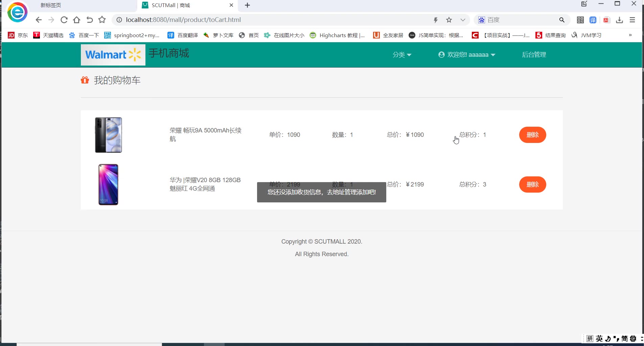Click the IME 英 language indicator
The image size is (644, 346).
(x=599, y=339)
